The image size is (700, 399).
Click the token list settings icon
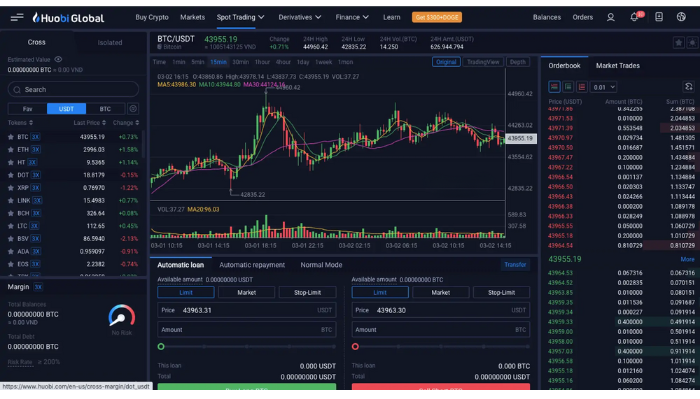tap(133, 108)
